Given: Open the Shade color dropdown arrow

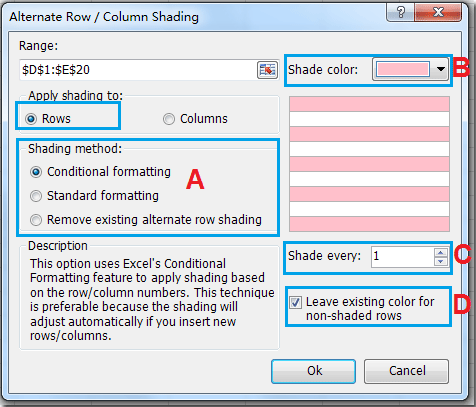Looking at the screenshot, I should coord(441,69).
